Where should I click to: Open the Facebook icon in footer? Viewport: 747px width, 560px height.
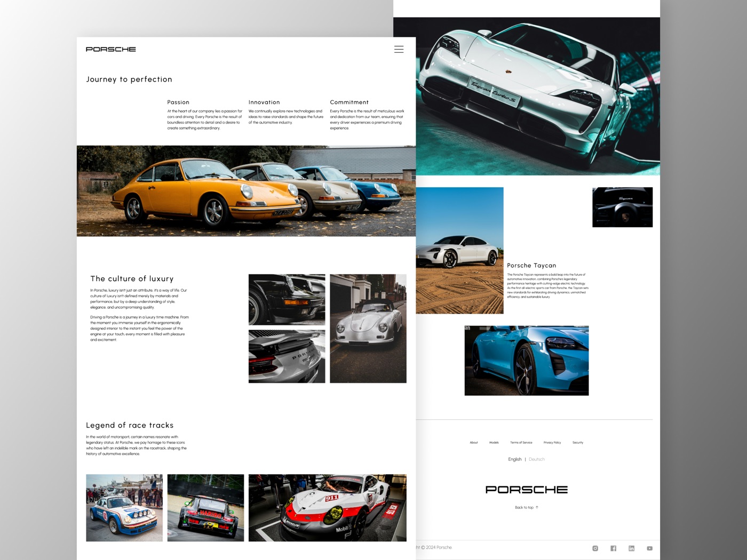point(613,548)
